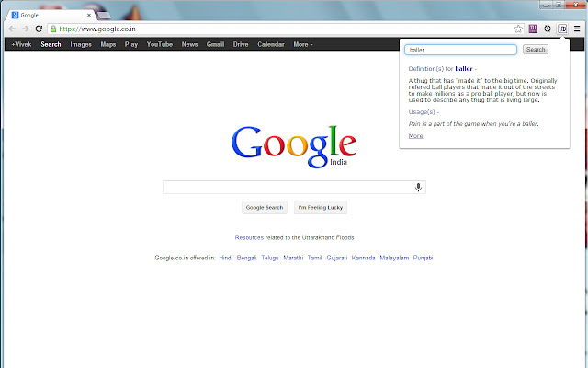
Task: Bookmark page with the star icon
Action: point(518,29)
